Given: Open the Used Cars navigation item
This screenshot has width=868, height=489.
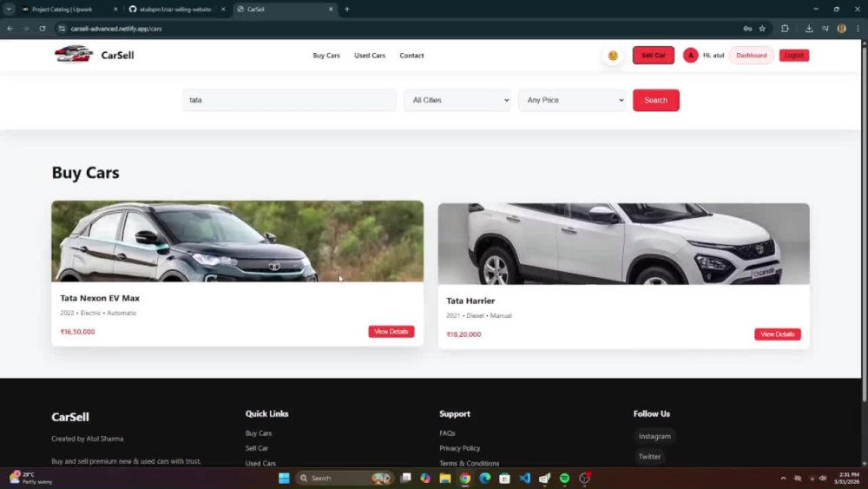Looking at the screenshot, I should (369, 56).
